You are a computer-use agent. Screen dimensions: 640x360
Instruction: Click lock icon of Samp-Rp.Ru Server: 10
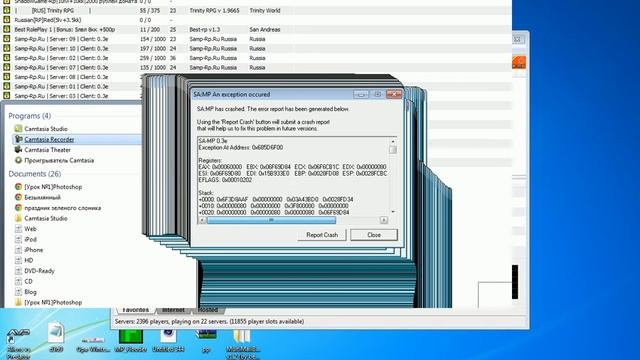click(x=7, y=48)
